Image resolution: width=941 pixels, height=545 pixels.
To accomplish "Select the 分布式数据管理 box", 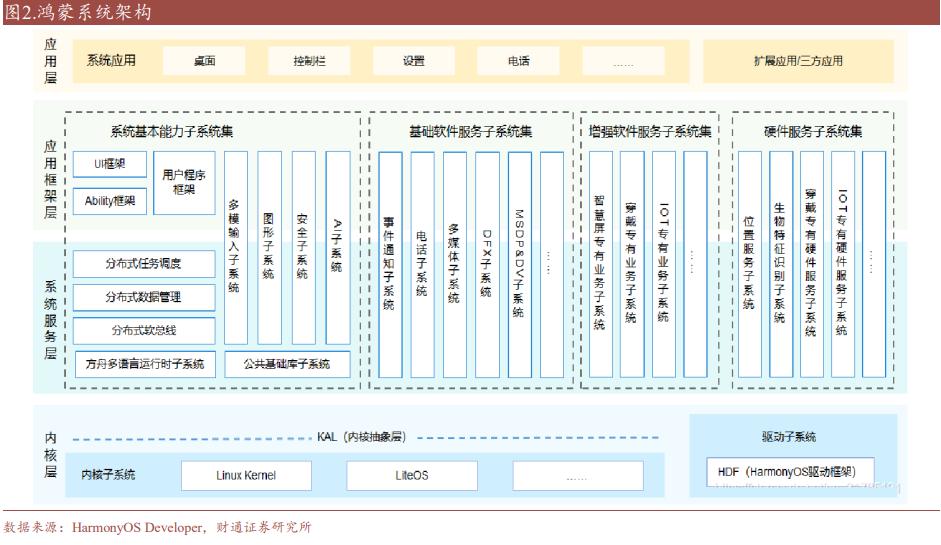I will click(144, 297).
